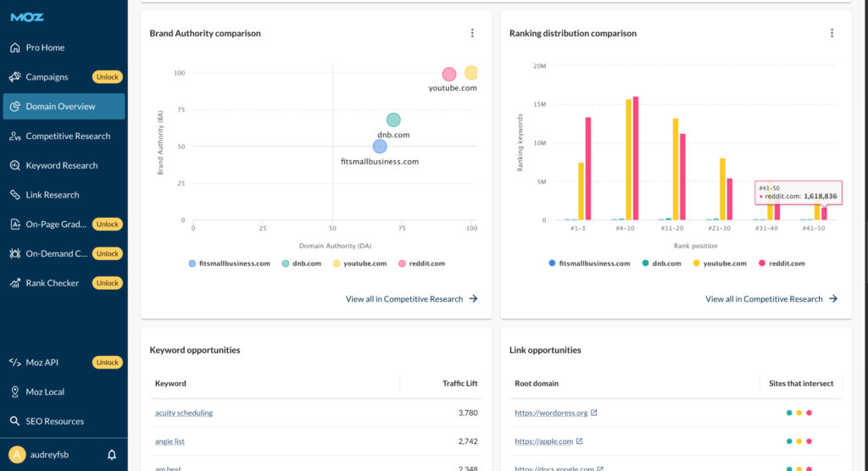Click Traffic Lift column header

(459, 383)
